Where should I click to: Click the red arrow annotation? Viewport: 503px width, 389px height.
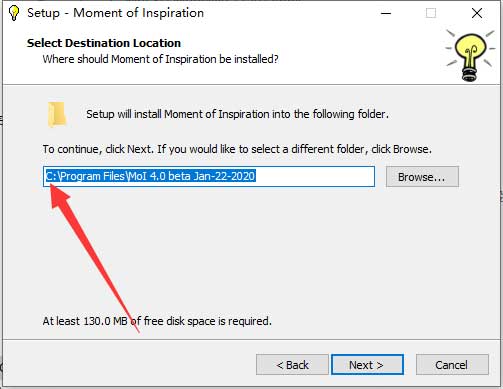coord(91,253)
